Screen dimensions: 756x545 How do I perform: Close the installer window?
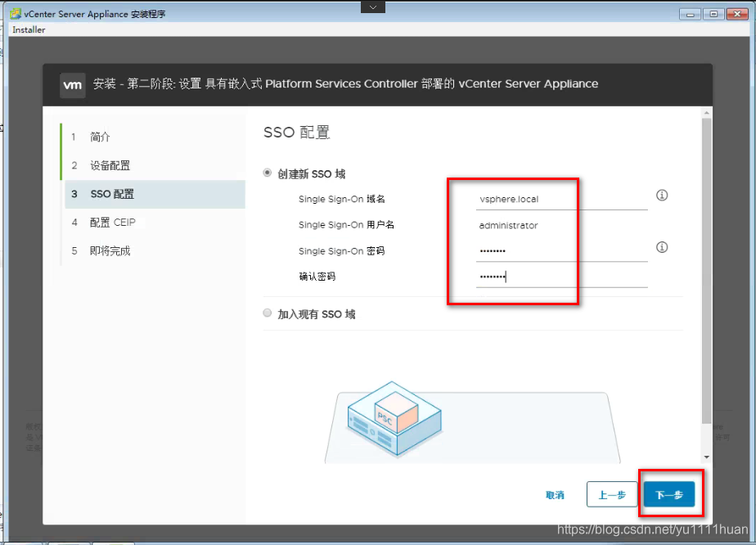737,14
